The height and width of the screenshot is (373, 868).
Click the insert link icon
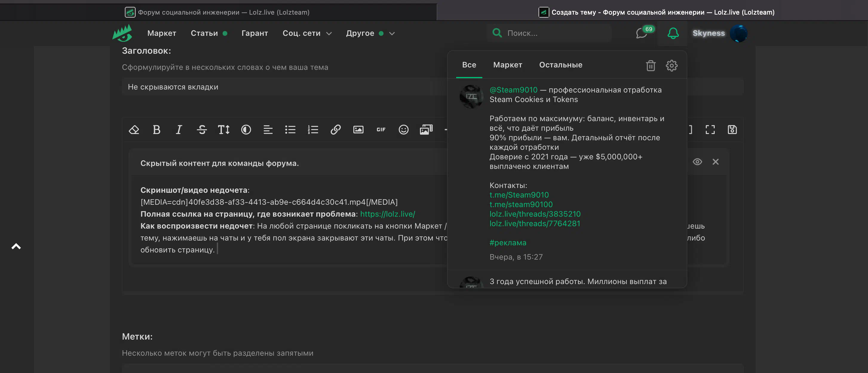336,130
